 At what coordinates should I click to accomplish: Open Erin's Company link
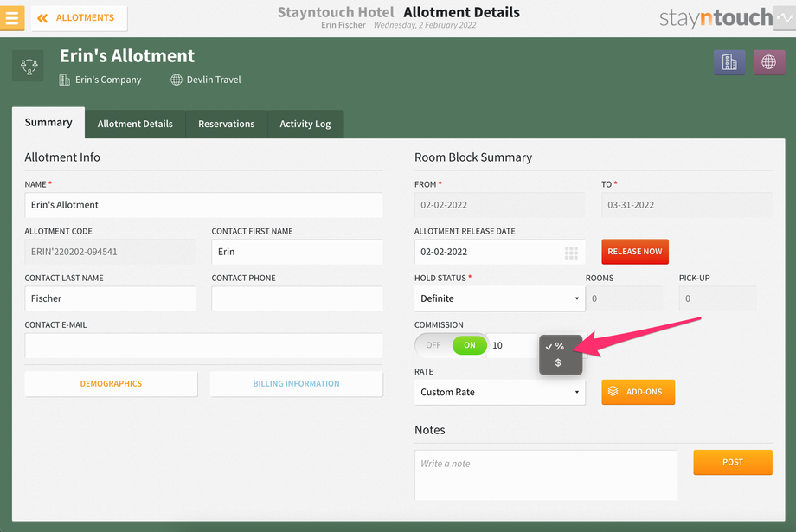coord(108,80)
